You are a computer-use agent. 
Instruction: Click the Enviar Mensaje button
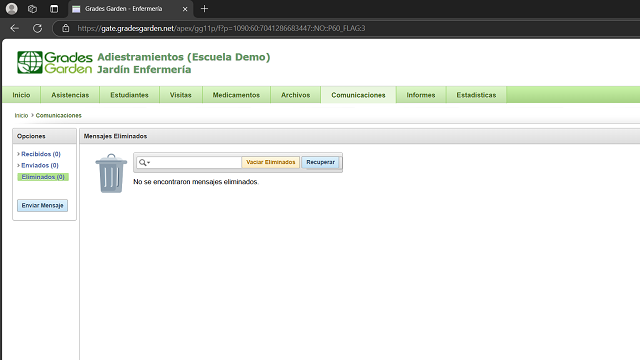(x=42, y=205)
